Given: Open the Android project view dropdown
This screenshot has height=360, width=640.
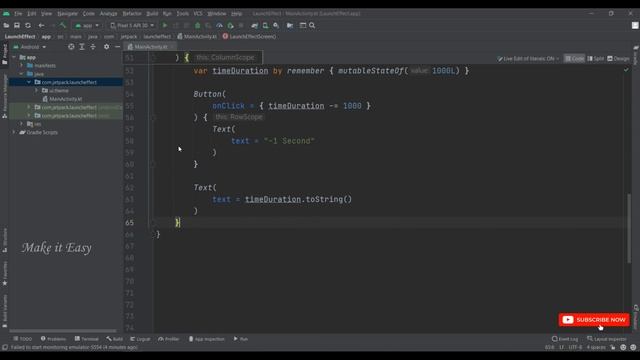Looking at the screenshot, I should tap(30, 47).
